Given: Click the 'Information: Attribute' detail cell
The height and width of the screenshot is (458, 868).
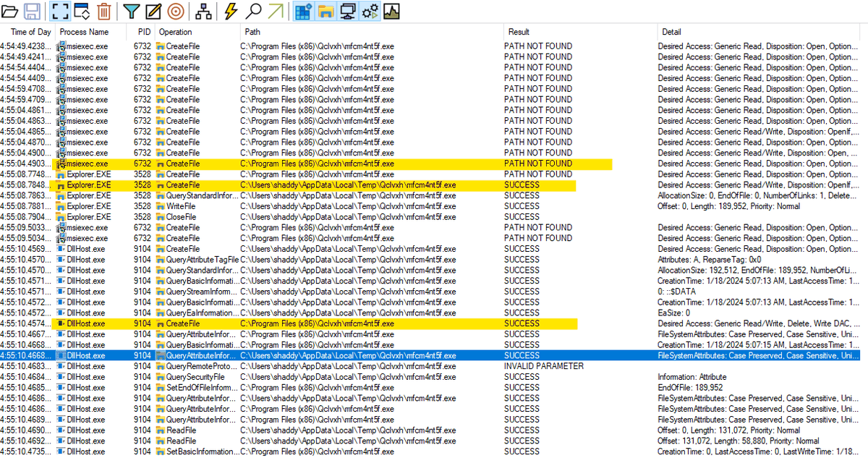Looking at the screenshot, I should 693,377.
